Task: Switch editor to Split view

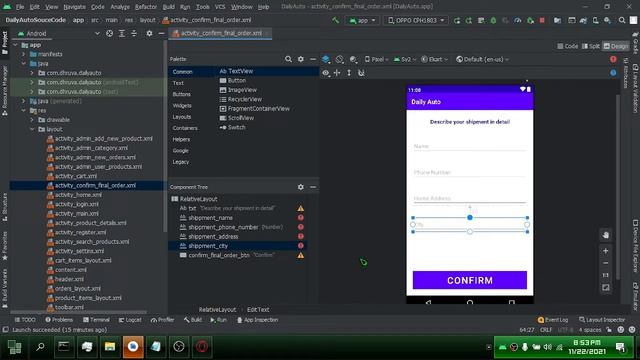Action: point(591,46)
